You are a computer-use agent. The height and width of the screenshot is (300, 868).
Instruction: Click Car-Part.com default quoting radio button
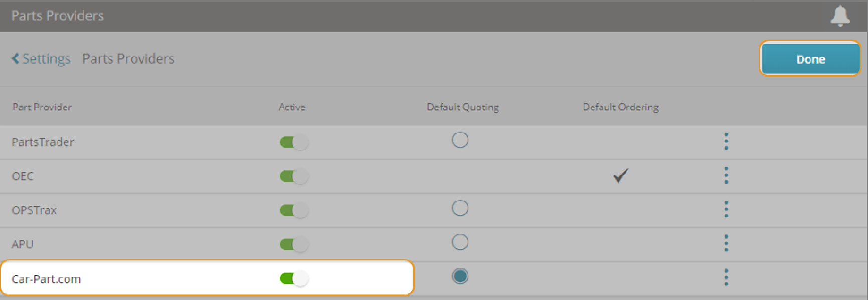(460, 276)
